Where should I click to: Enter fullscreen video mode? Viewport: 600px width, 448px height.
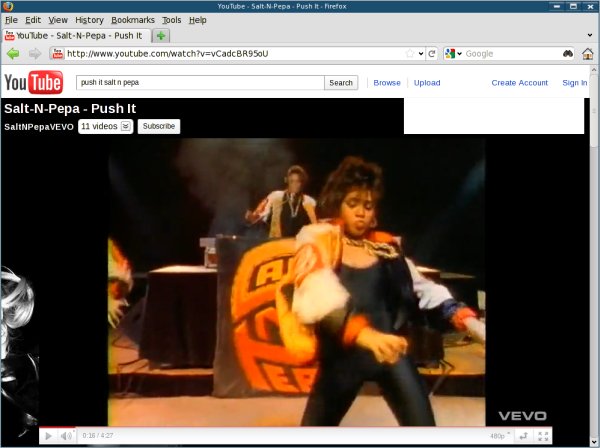pos(543,436)
